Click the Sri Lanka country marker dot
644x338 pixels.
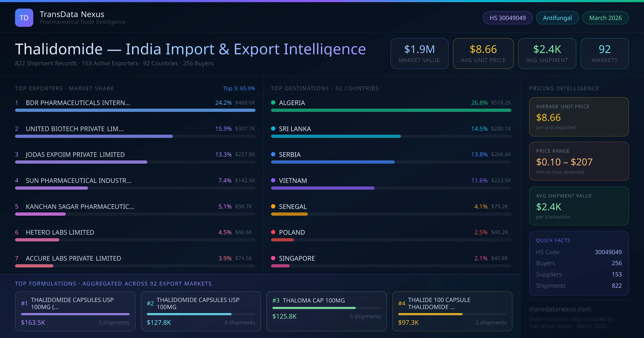[x=273, y=128]
